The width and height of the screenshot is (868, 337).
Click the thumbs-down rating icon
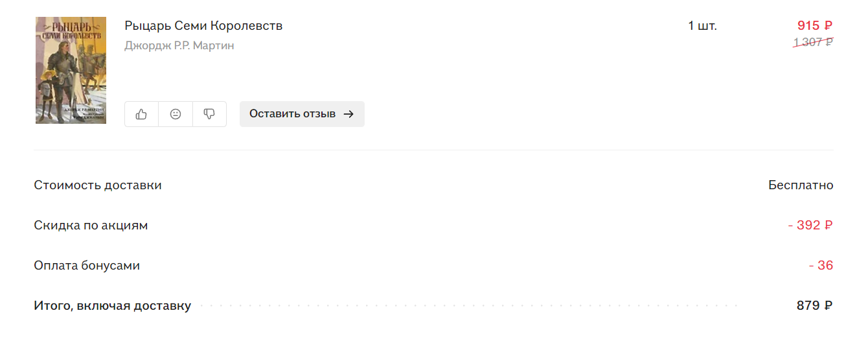[209, 114]
